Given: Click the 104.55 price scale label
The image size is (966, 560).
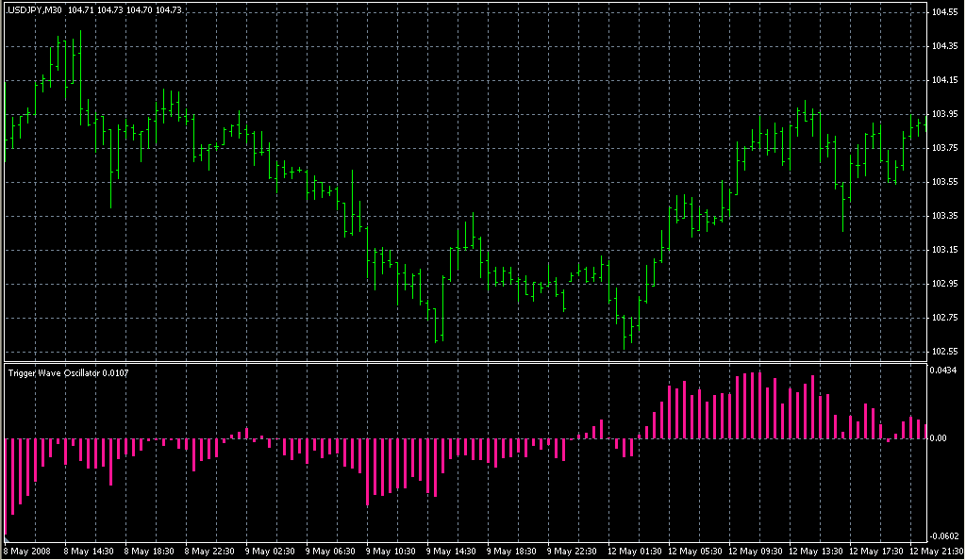Looking at the screenshot, I should tap(944, 11).
